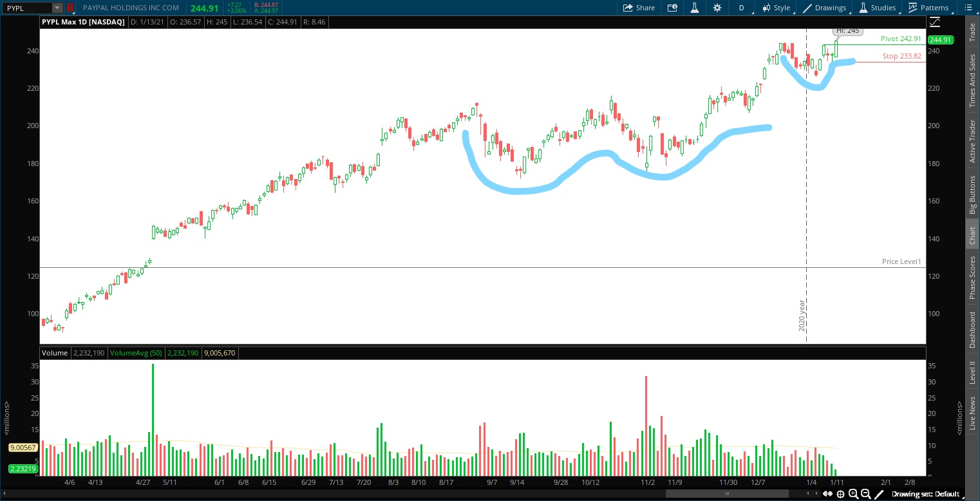Switch to the Active Trader tab

tap(972, 141)
